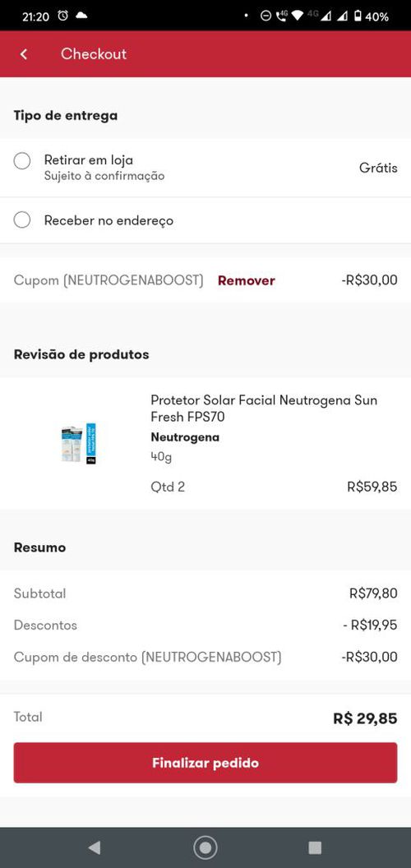The height and width of the screenshot is (868, 411).
Task: Open the Neutrogena sunscreen product thumbnail
Action: point(78,443)
